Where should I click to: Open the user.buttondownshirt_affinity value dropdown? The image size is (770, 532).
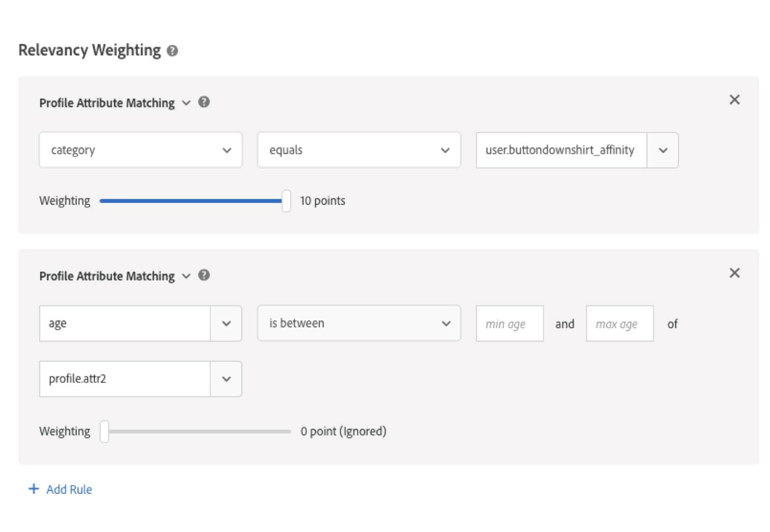pos(663,150)
